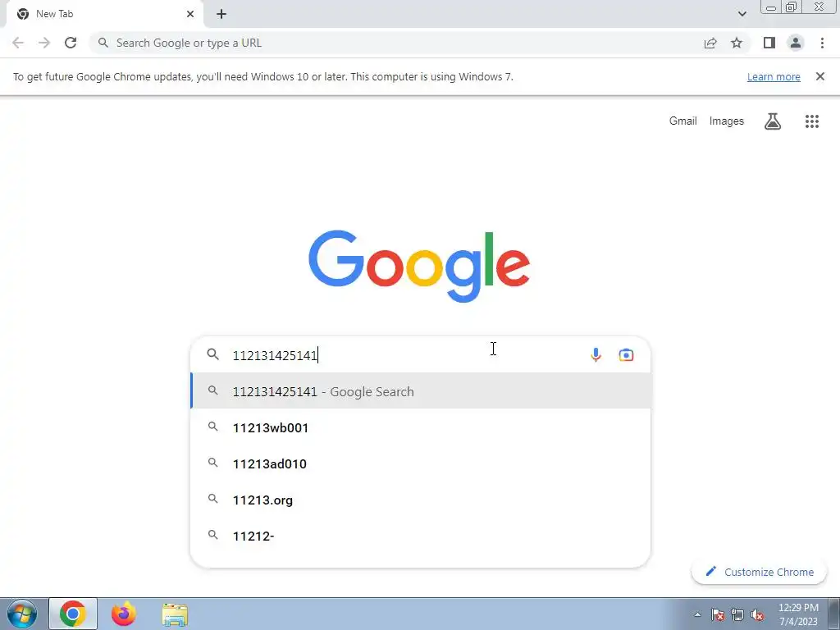Choose suggestion 11213ad010
This screenshot has width=840, height=630.
[x=421, y=463]
